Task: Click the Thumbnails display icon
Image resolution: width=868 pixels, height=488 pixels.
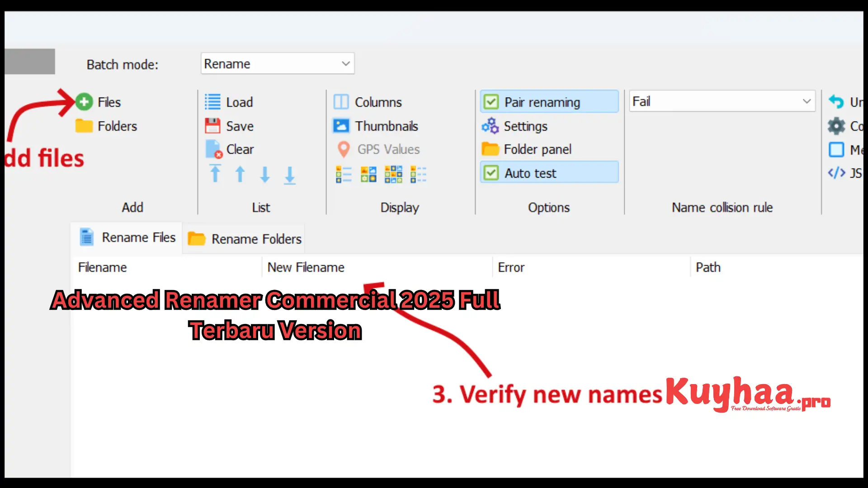Action: coord(341,127)
